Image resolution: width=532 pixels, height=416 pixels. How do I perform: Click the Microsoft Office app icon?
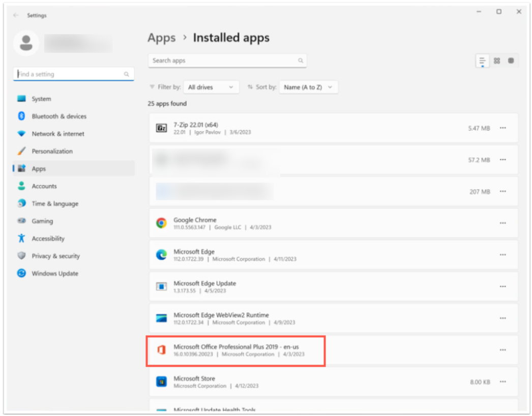point(161,350)
